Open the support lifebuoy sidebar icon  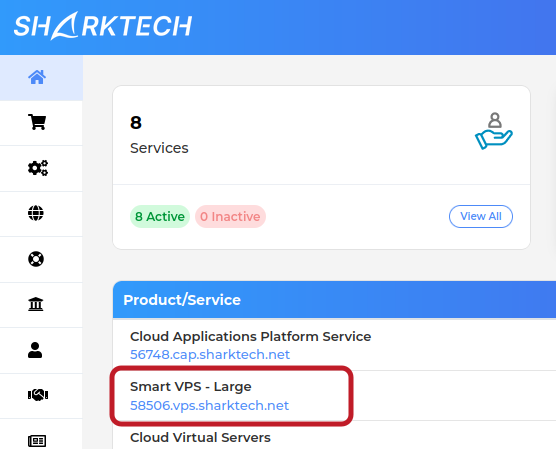coord(36,259)
